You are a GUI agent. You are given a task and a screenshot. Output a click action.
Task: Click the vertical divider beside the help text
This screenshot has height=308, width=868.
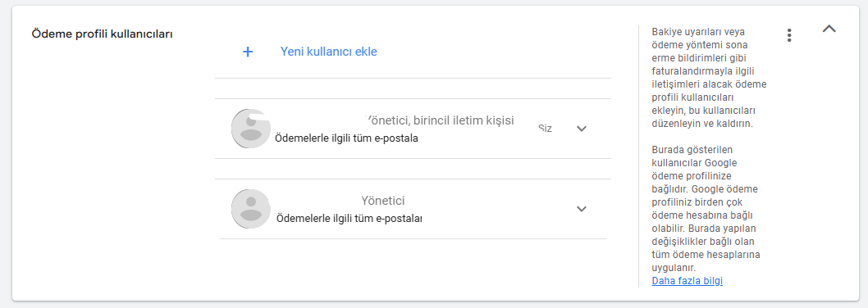coord(638,156)
